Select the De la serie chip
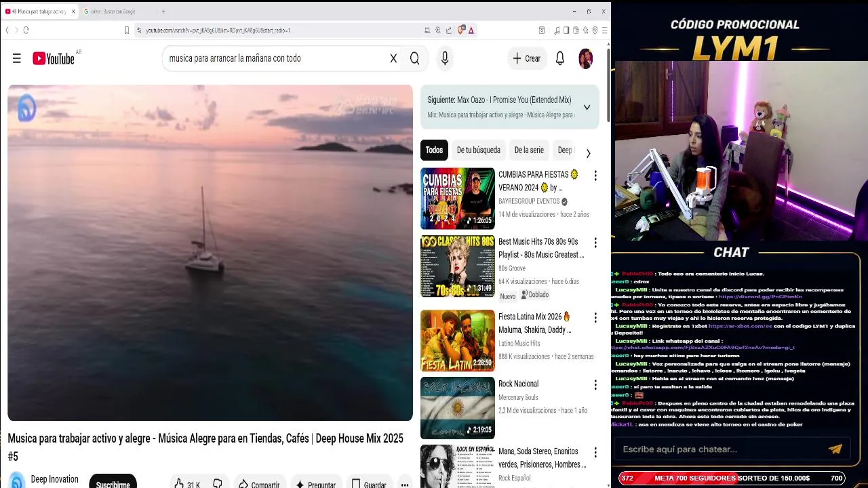Viewport: 868px width, 488px height. [529, 150]
